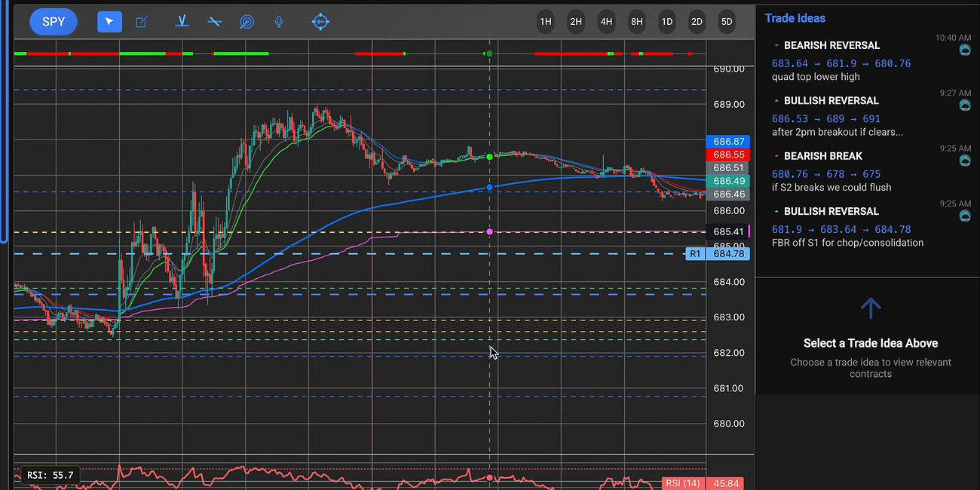
Task: Click the up arrow above Select a Trade Idea
Action: (x=871, y=308)
